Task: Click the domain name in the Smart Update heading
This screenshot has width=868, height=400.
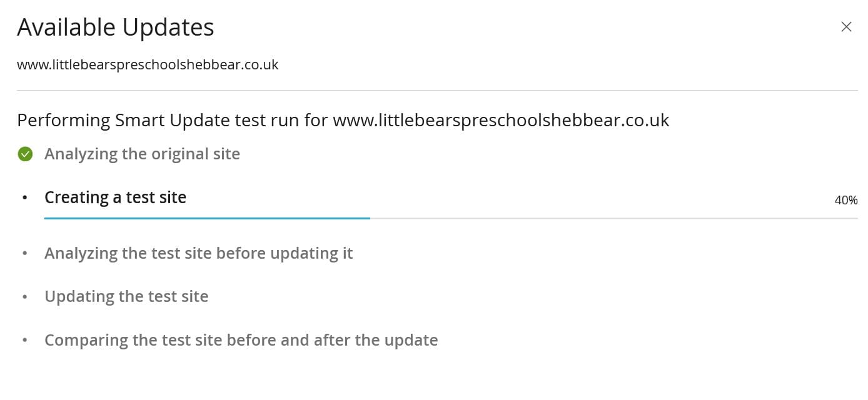Action: click(501, 120)
